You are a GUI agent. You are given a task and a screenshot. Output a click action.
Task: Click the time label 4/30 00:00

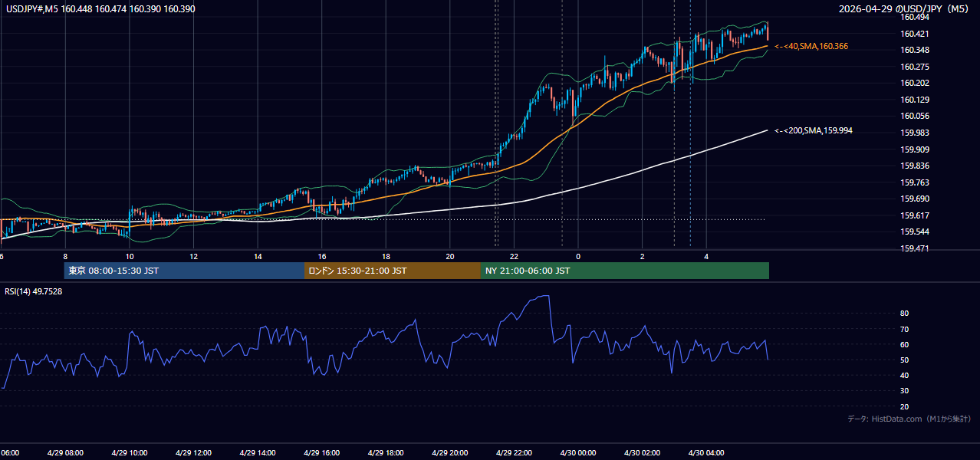(578, 453)
